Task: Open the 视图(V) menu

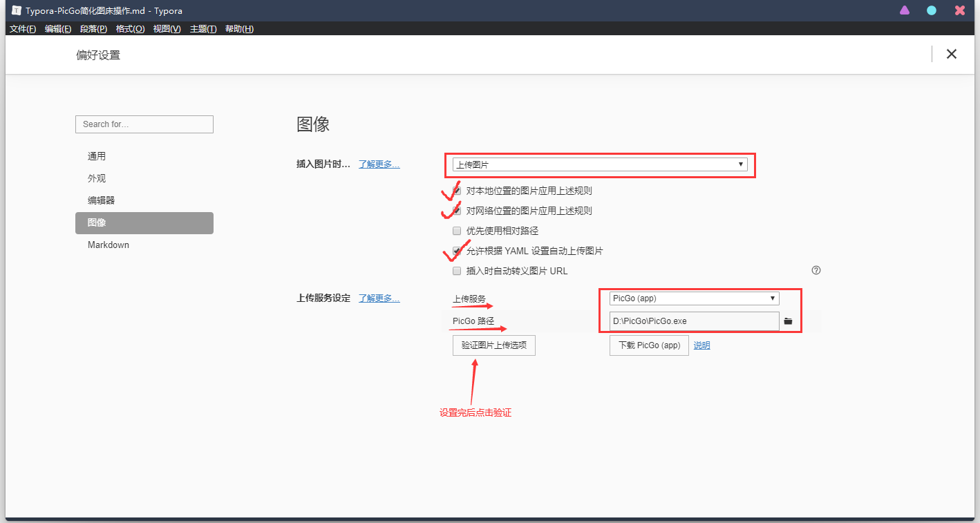Action: [x=167, y=28]
